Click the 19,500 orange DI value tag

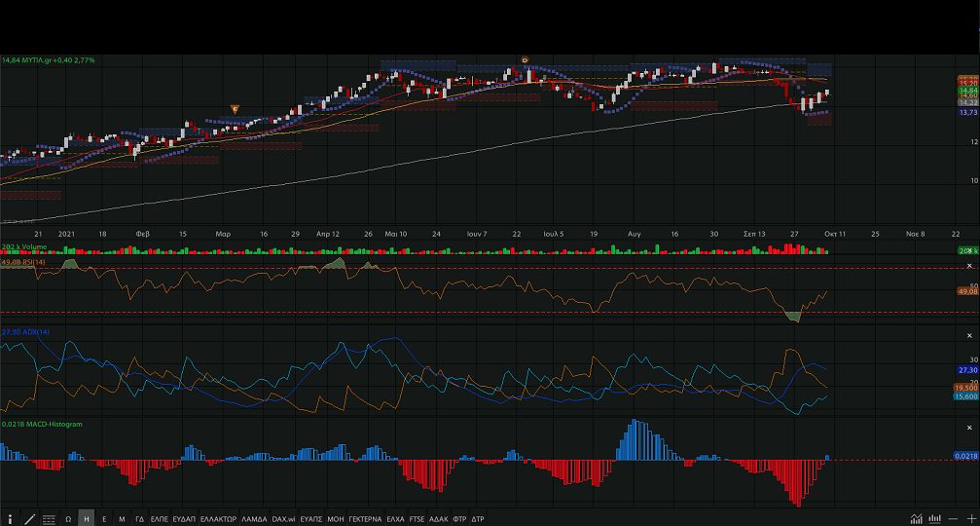tap(966, 389)
